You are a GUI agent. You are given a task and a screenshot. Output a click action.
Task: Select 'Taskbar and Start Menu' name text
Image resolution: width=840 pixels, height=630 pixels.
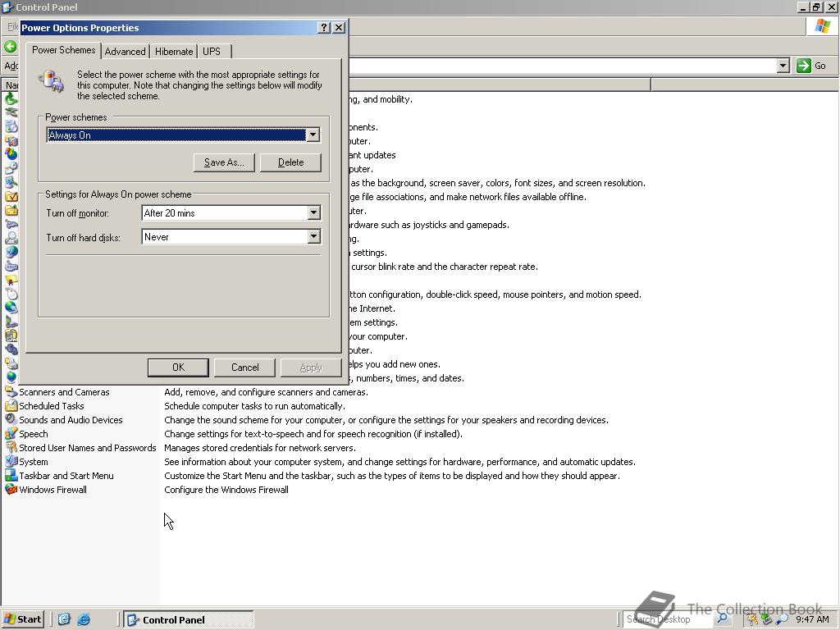pos(66,476)
